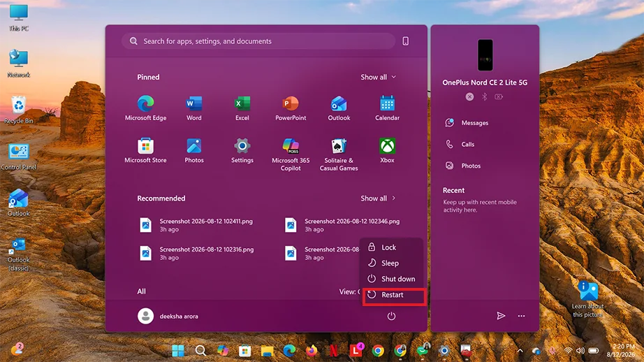Image resolution: width=644 pixels, height=362 pixels.
Task: Open the pinned Outlook app in Start menu
Action: coord(339,108)
